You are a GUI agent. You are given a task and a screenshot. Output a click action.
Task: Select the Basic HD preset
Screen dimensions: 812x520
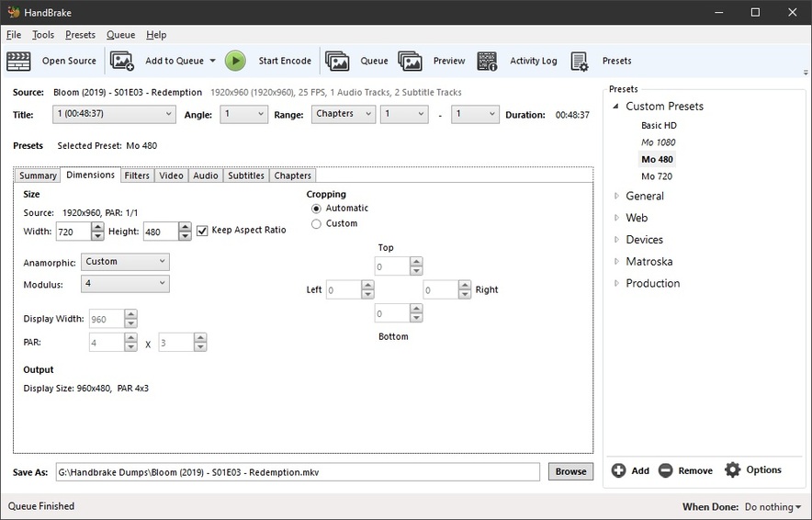click(659, 125)
